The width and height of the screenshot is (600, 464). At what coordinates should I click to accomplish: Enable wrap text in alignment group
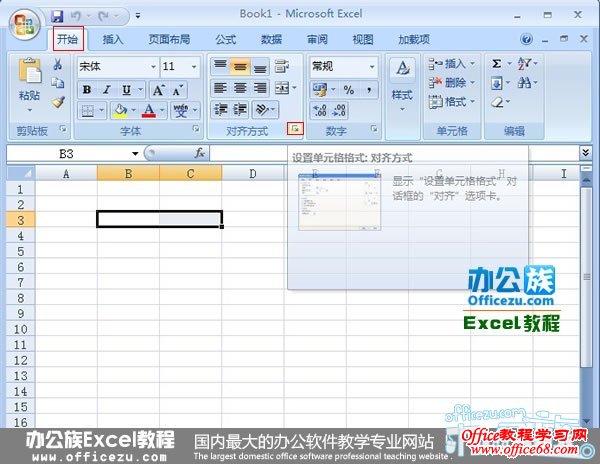coord(282,66)
